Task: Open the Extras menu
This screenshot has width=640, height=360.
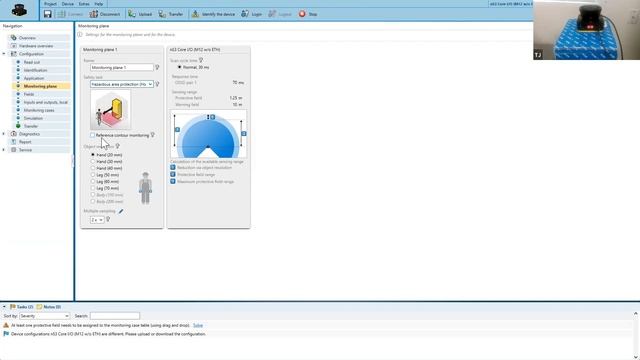Action: tap(84, 4)
